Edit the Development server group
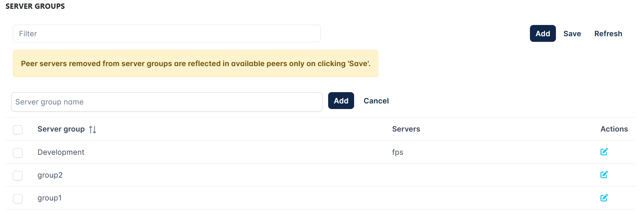The image size is (644, 217). 604,152
